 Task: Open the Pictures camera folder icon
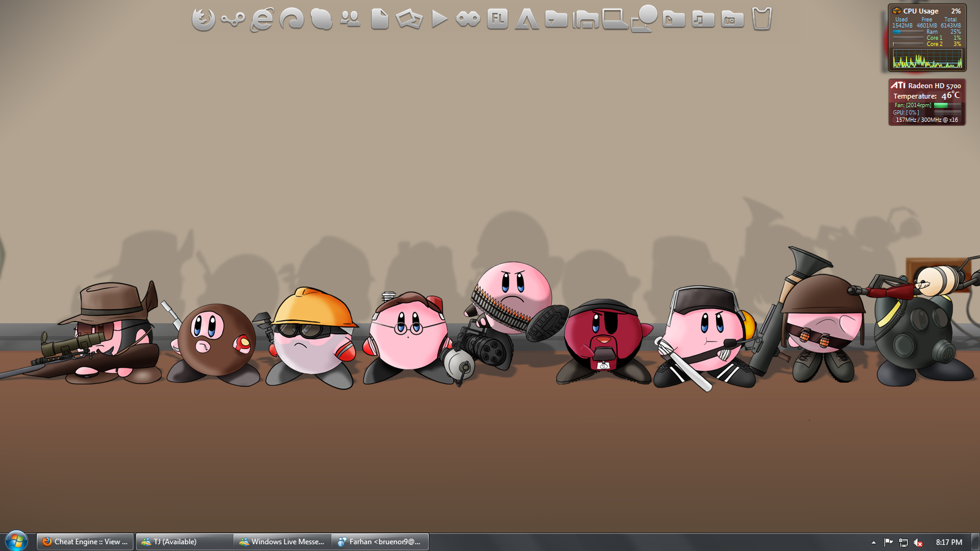click(732, 20)
